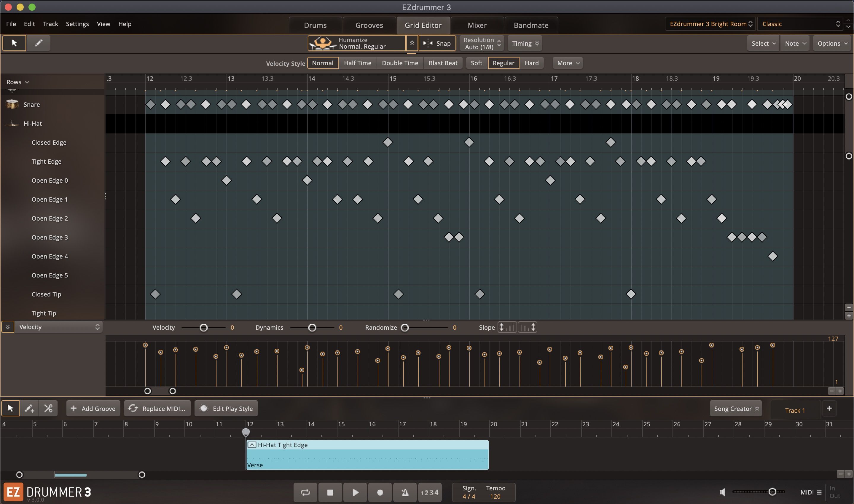Click the Record button
This screenshot has height=504, width=854.
pyautogui.click(x=380, y=492)
